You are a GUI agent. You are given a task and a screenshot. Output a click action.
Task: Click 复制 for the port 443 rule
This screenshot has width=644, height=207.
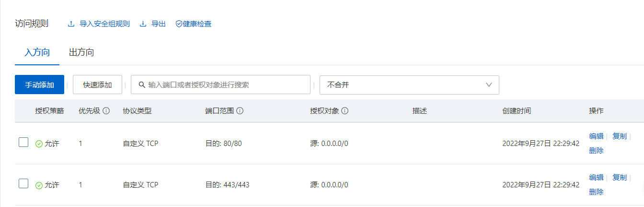tap(619, 178)
